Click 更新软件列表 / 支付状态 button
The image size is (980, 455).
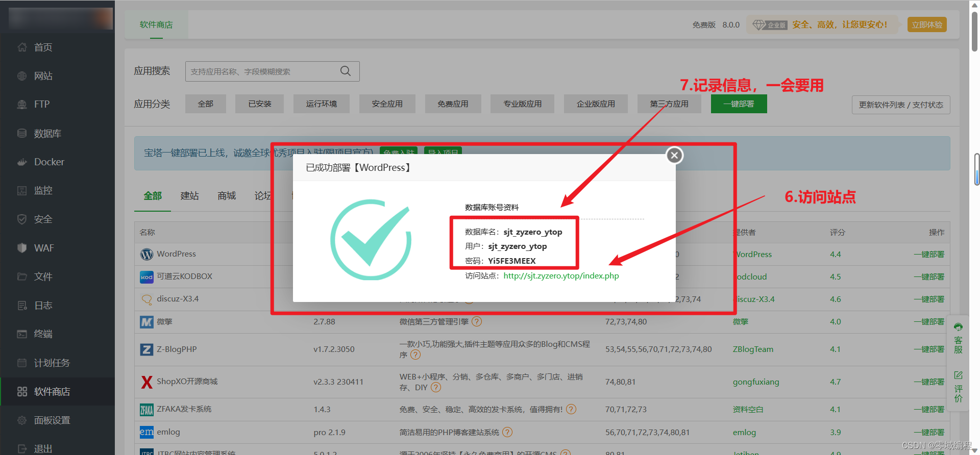pos(901,105)
